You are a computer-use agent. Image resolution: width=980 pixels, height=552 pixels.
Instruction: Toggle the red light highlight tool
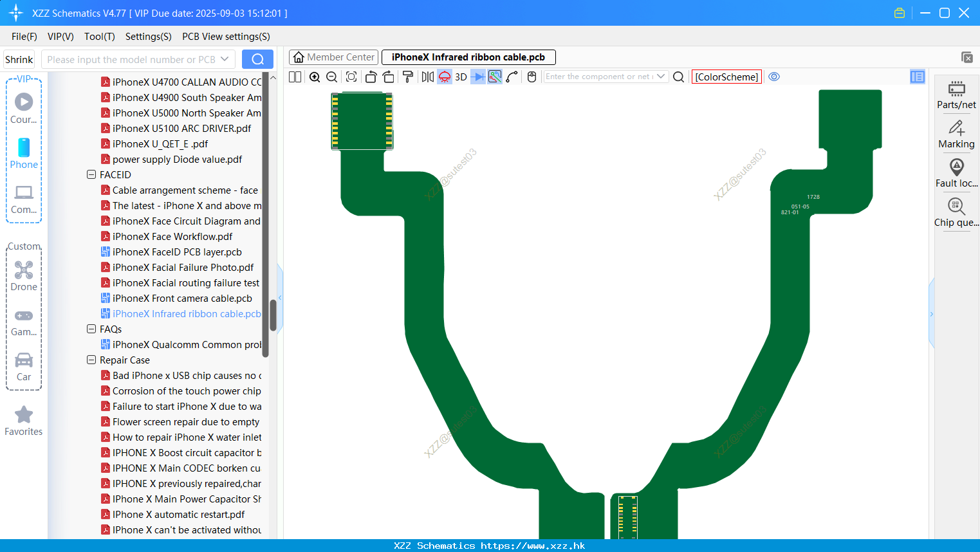click(x=445, y=77)
